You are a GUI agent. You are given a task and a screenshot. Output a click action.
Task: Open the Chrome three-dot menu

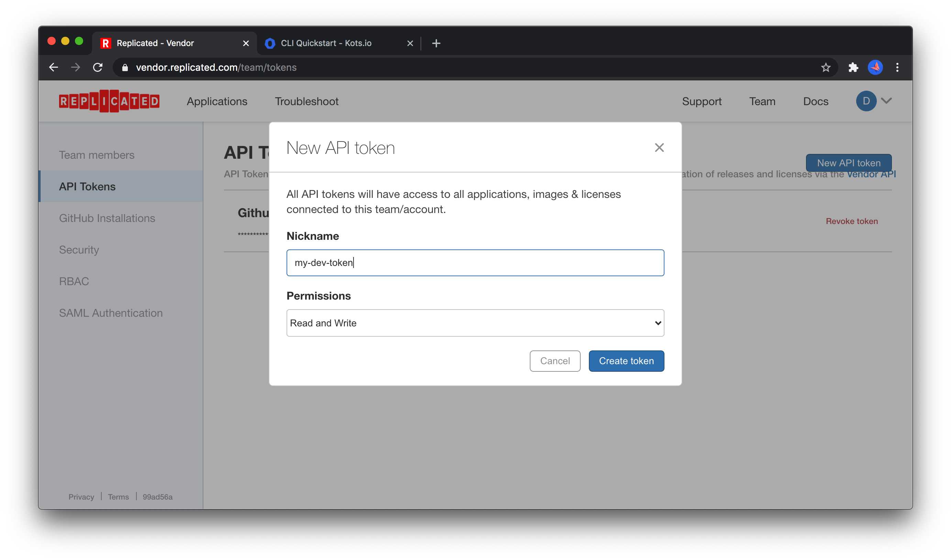(x=897, y=68)
